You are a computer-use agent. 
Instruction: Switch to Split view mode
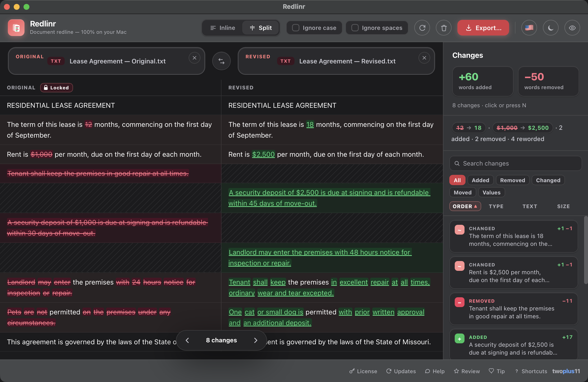[261, 28]
